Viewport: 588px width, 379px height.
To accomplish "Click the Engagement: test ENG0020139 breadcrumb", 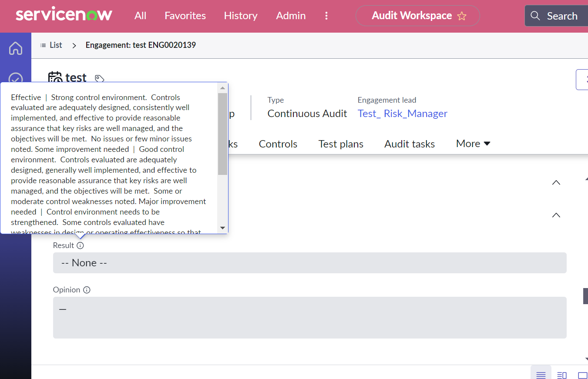I will point(141,45).
